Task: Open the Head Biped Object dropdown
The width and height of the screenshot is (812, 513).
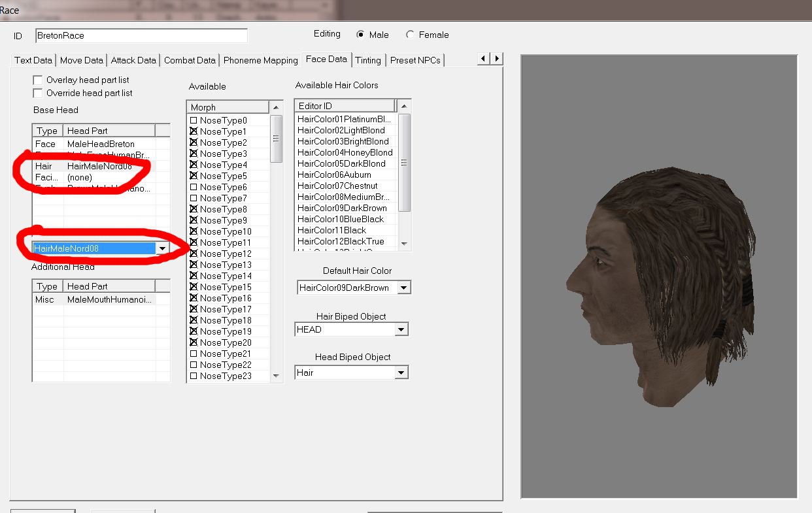Action: (x=401, y=372)
